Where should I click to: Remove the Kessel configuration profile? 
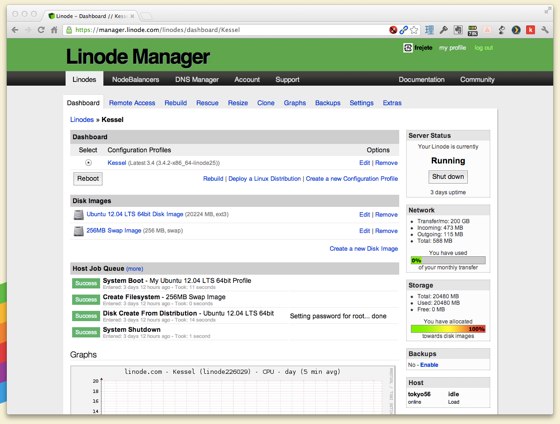(x=386, y=163)
